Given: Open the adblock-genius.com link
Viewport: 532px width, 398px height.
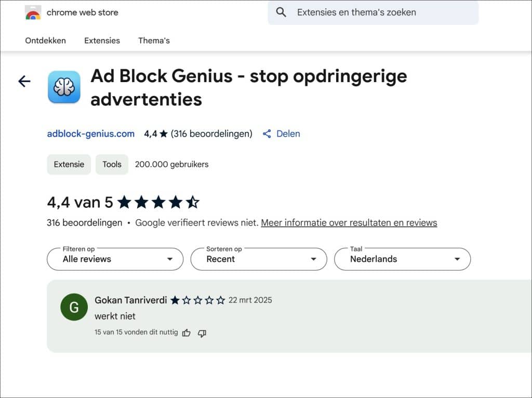Looking at the screenshot, I should tap(90, 134).
